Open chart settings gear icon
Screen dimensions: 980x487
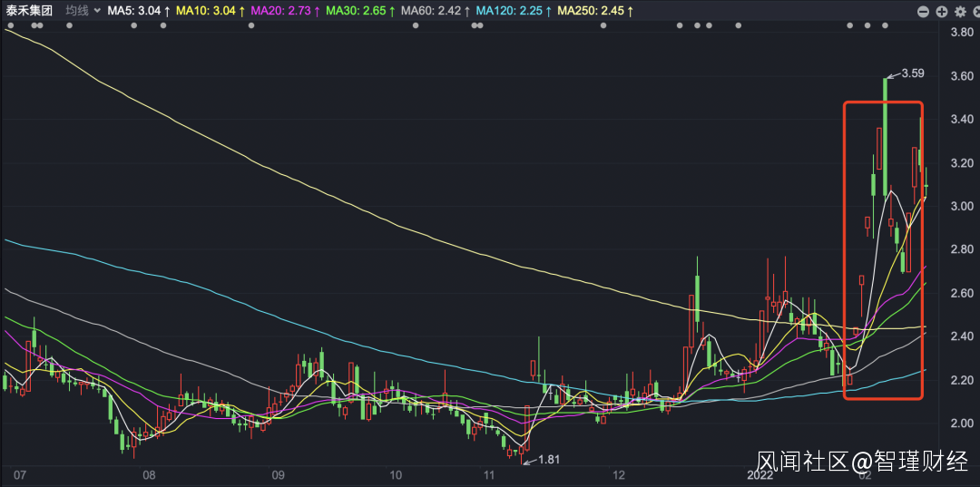pyautogui.click(x=959, y=11)
